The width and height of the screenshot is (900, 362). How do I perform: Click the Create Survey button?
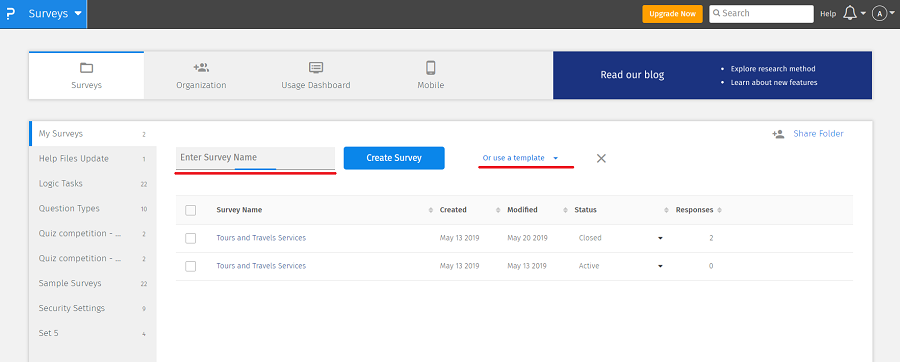point(394,158)
